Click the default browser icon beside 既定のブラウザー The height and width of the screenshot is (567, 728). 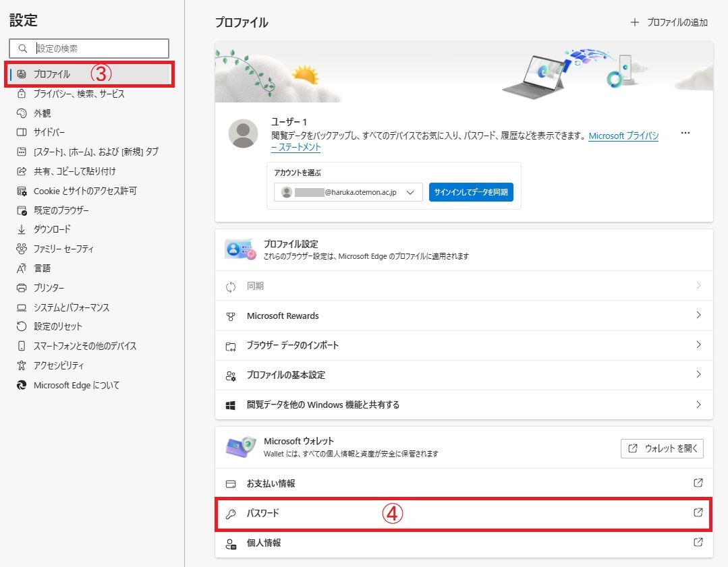(22, 210)
